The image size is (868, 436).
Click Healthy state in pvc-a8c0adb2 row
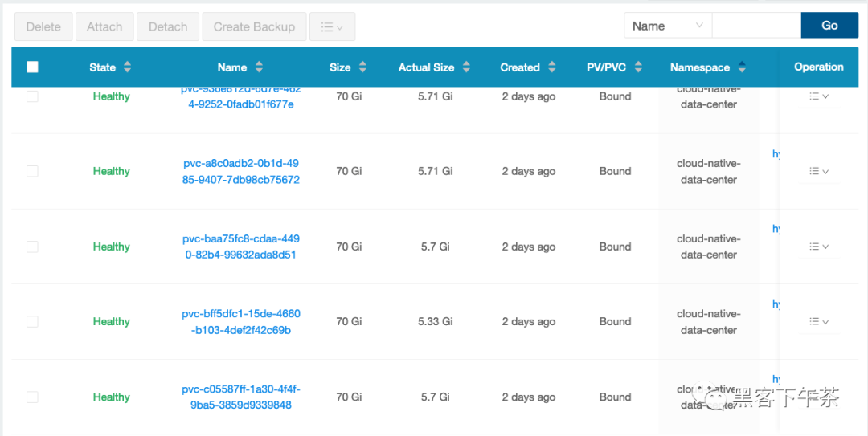click(111, 172)
